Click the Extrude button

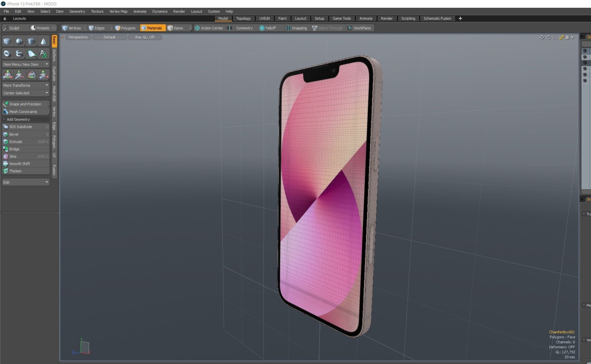(x=26, y=142)
